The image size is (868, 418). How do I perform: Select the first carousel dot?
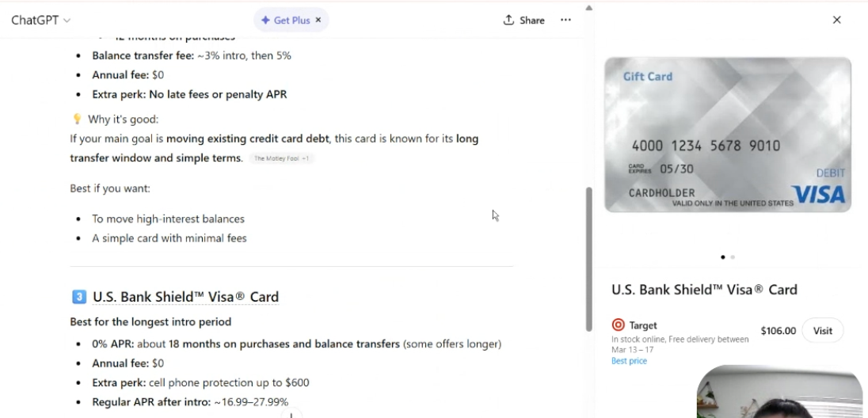(723, 257)
